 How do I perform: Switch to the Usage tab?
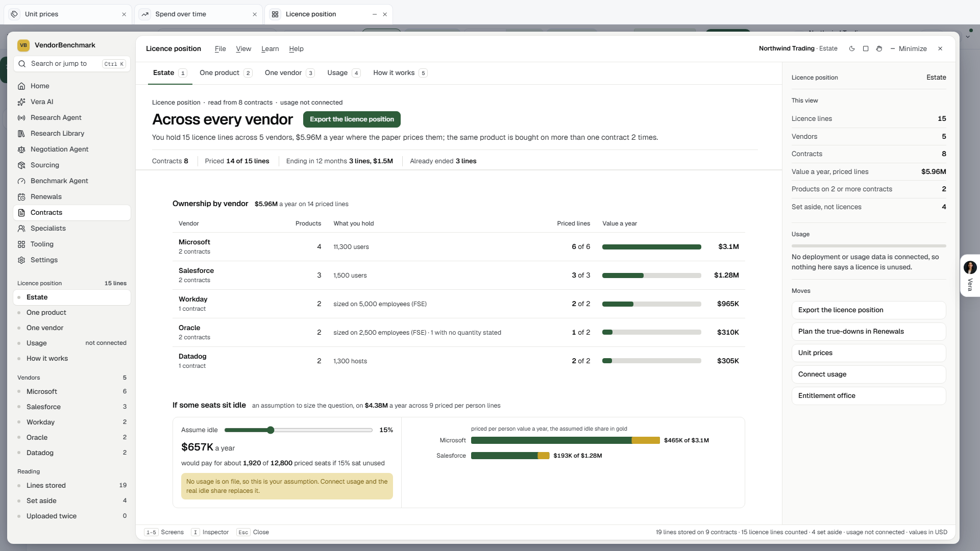pyautogui.click(x=344, y=73)
